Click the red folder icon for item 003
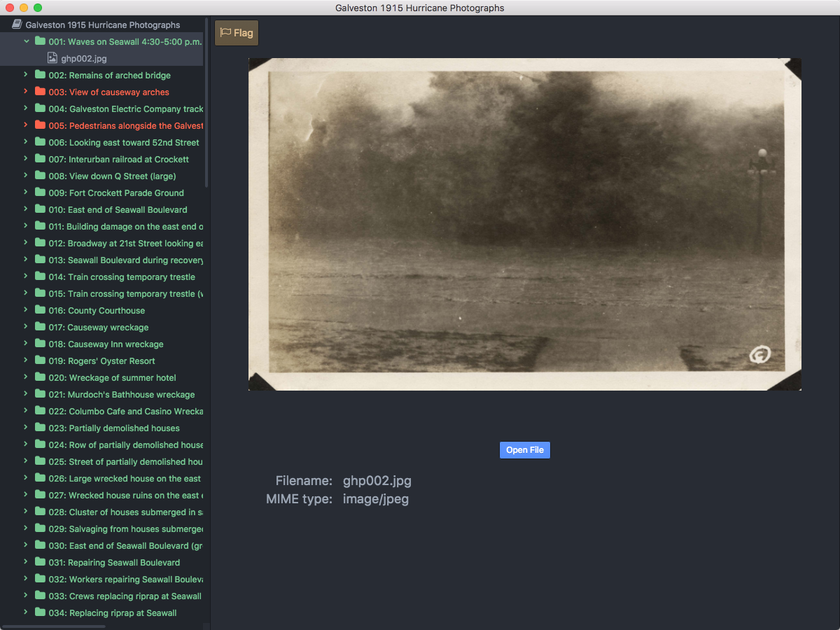The width and height of the screenshot is (840, 630). point(40,92)
